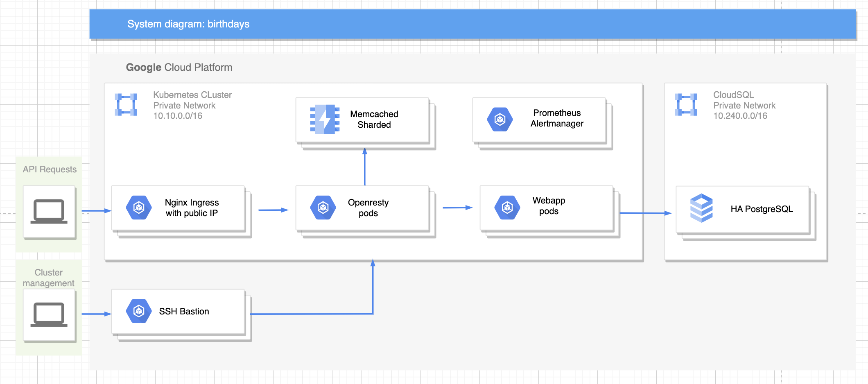
Task: Select arrow from management laptop to Bastion
Action: (97, 314)
